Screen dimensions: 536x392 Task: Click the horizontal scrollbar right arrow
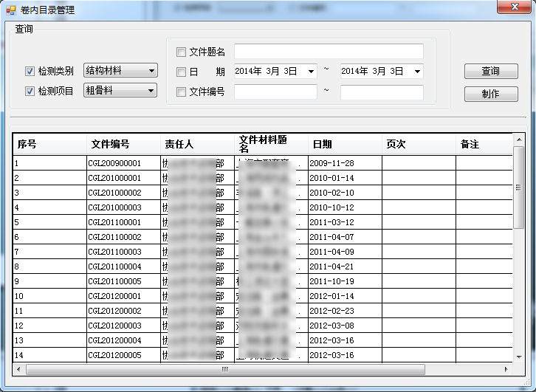pyautogui.click(x=506, y=369)
